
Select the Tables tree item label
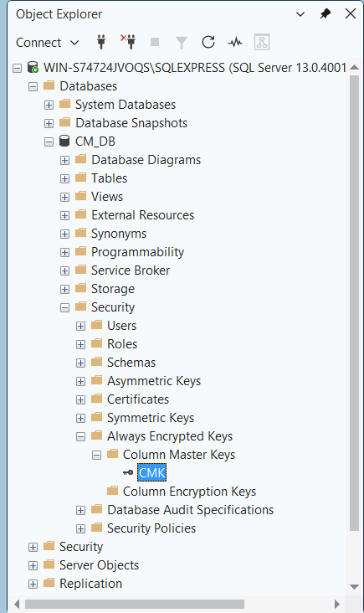[x=110, y=178]
